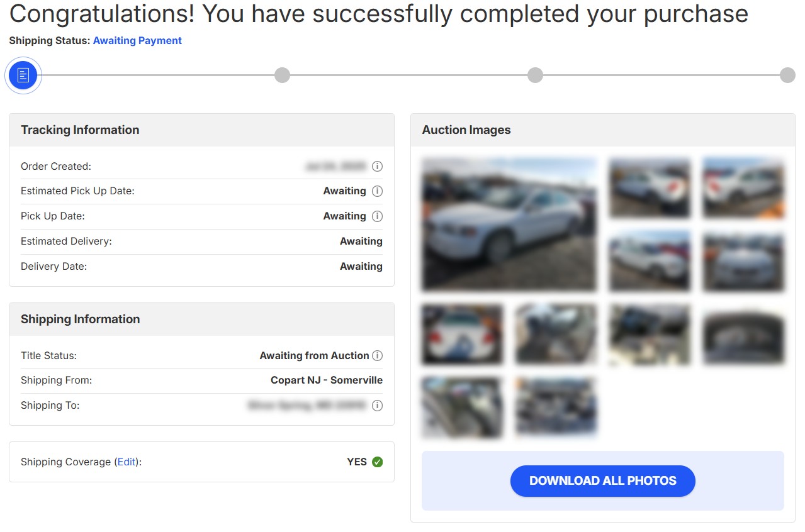Image resolution: width=805 pixels, height=532 pixels.
Task: Click the Awaiting Payment status link
Action: click(137, 41)
